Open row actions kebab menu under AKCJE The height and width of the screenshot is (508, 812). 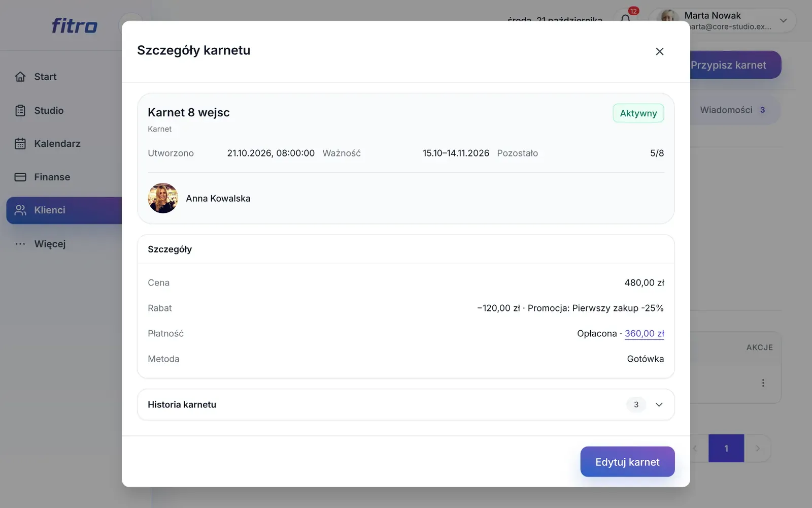pyautogui.click(x=763, y=383)
